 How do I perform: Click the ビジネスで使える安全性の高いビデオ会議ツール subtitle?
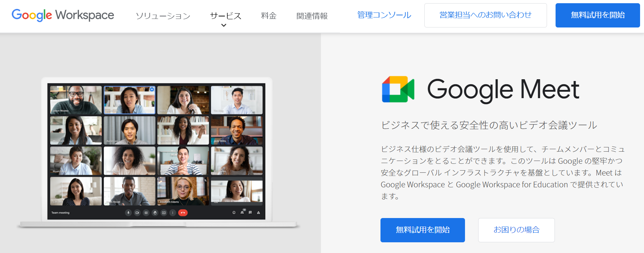(489, 125)
